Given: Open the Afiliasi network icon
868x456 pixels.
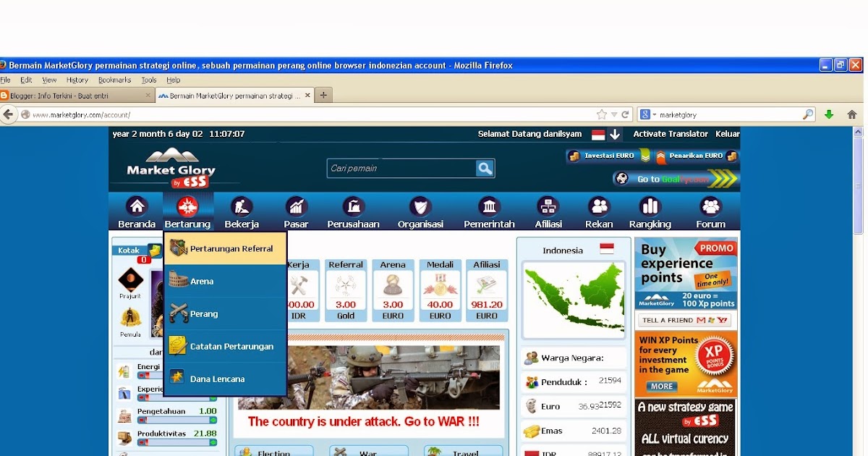Looking at the screenshot, I should tap(548, 206).
